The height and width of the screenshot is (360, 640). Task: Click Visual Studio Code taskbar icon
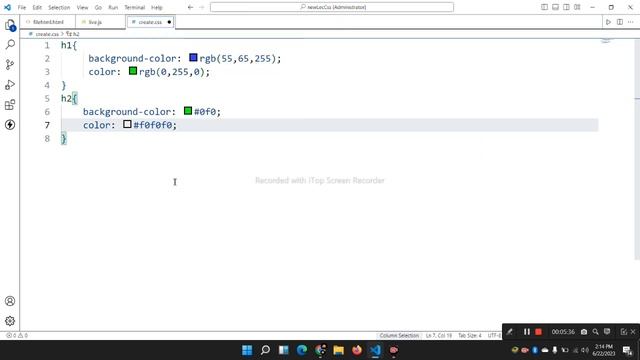click(x=375, y=350)
